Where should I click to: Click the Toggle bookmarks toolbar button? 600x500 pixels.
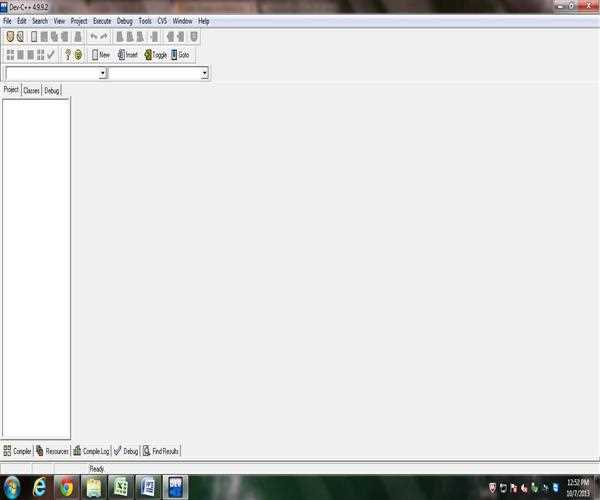[155, 55]
